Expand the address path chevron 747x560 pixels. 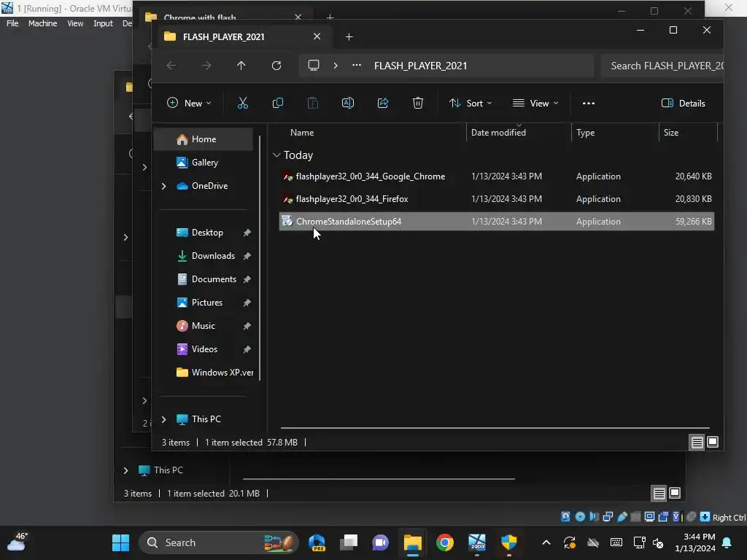point(336,65)
